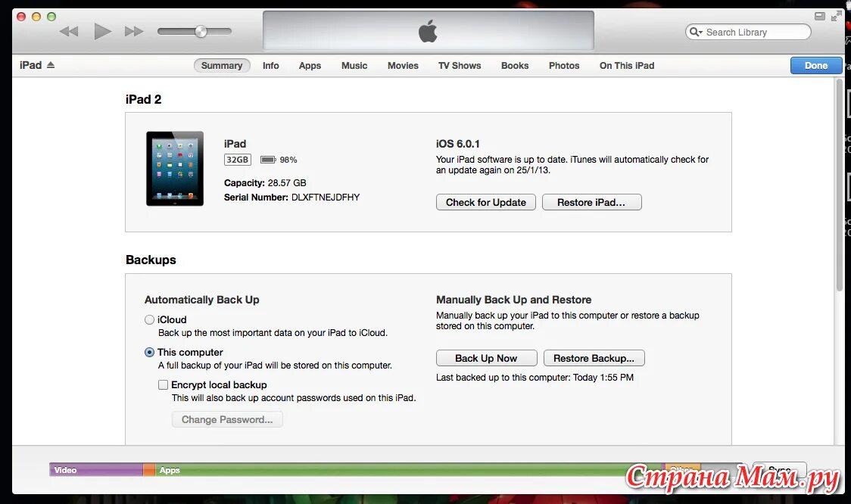Click Check for Update button
This screenshot has height=504, width=851.
point(486,202)
